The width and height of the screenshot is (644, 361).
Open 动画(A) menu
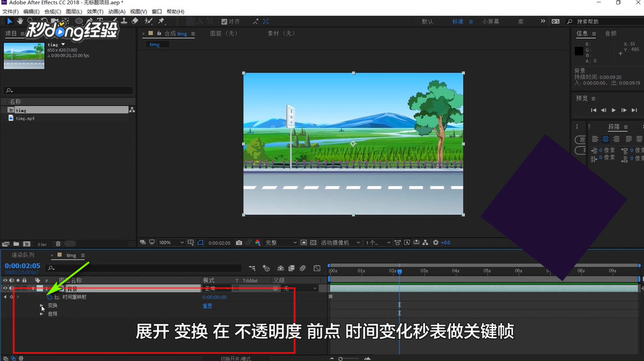(117, 11)
